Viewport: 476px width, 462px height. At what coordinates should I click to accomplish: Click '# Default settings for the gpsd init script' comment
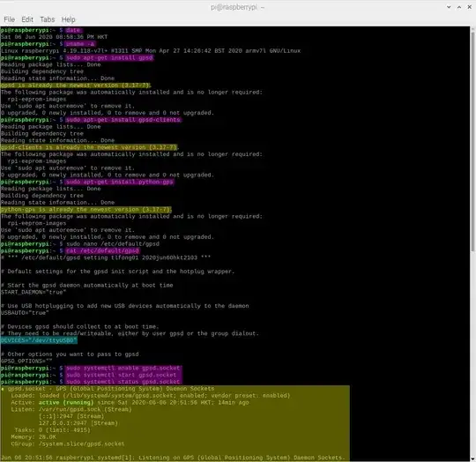point(118,272)
